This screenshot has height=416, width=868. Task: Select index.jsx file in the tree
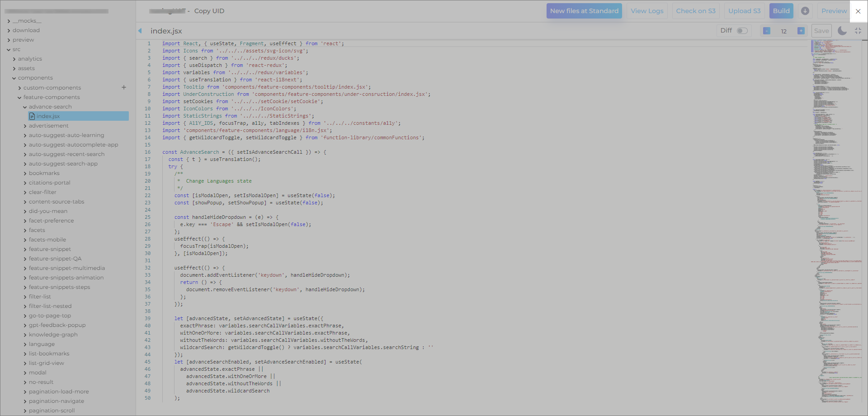48,116
